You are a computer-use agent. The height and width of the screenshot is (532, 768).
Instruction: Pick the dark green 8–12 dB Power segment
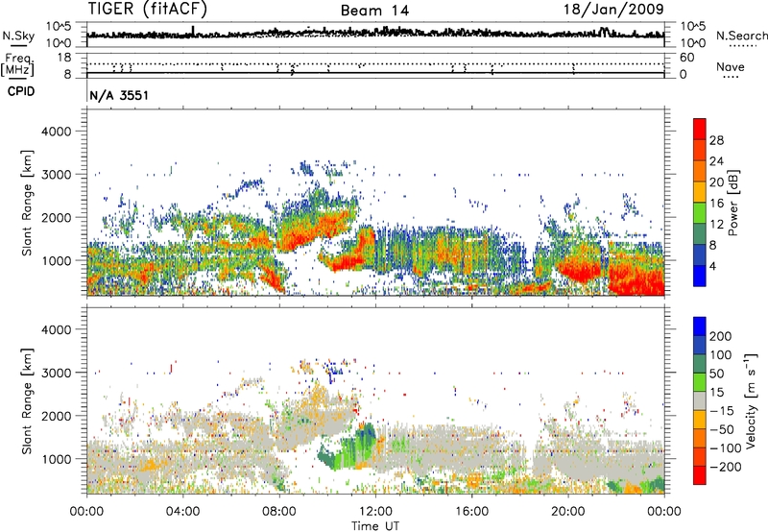[700, 233]
